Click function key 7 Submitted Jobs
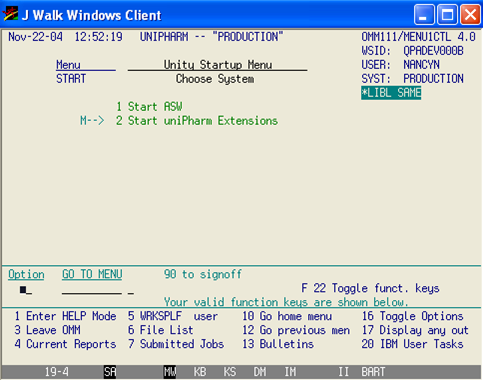The width and height of the screenshot is (483, 380). pyautogui.click(x=176, y=344)
